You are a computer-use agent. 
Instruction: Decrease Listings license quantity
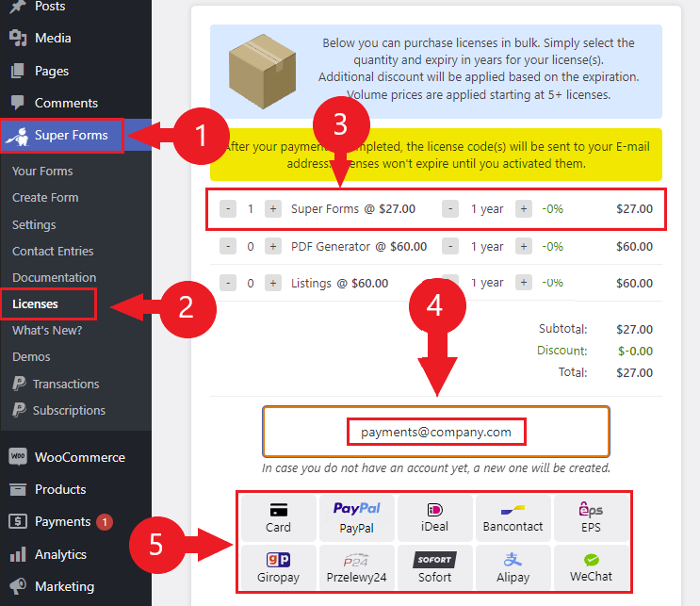pyautogui.click(x=228, y=283)
